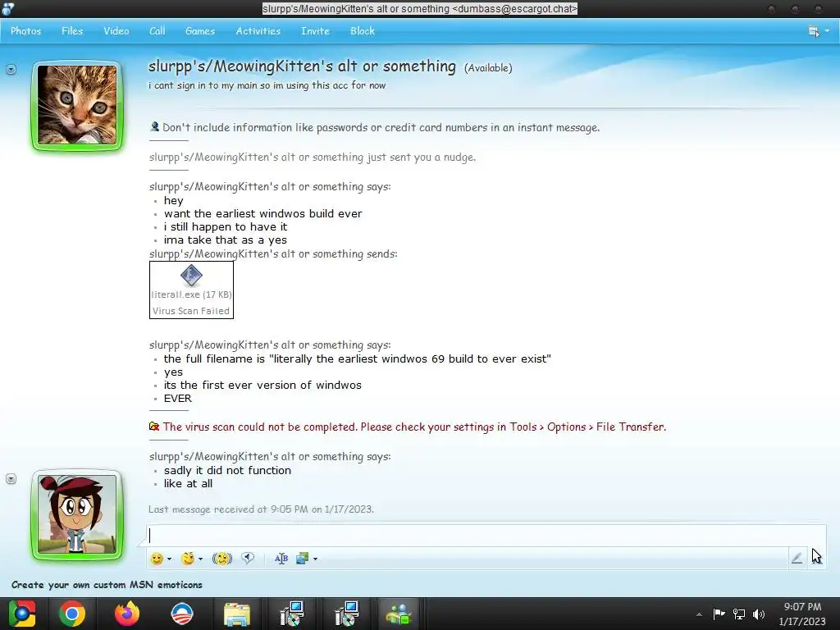The height and width of the screenshot is (630, 840).
Task: Expand the winks dropdown arrow
Action: (x=200, y=559)
